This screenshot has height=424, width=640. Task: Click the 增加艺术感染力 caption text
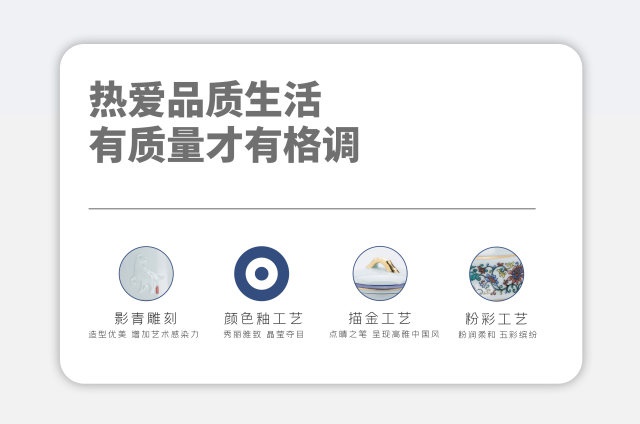point(165,334)
